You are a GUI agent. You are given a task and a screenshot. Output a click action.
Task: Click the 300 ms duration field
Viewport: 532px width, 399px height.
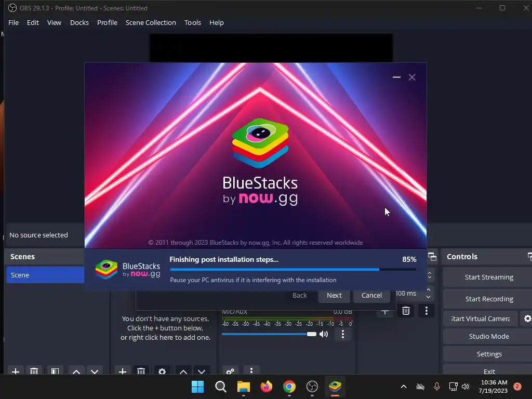click(409, 294)
